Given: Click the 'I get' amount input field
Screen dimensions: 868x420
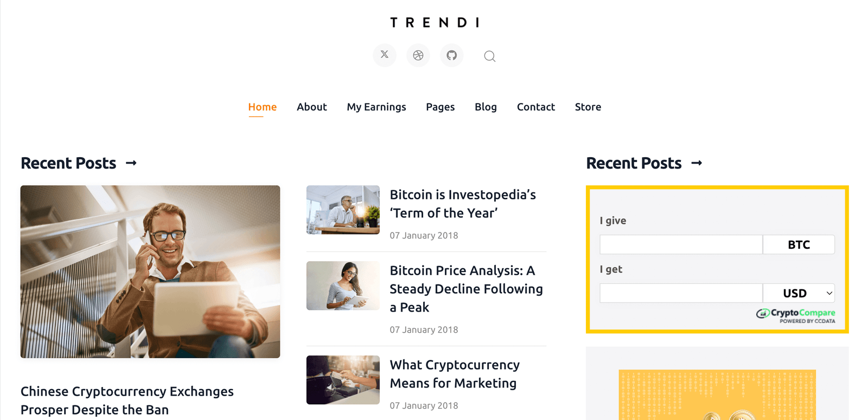Looking at the screenshot, I should (681, 293).
